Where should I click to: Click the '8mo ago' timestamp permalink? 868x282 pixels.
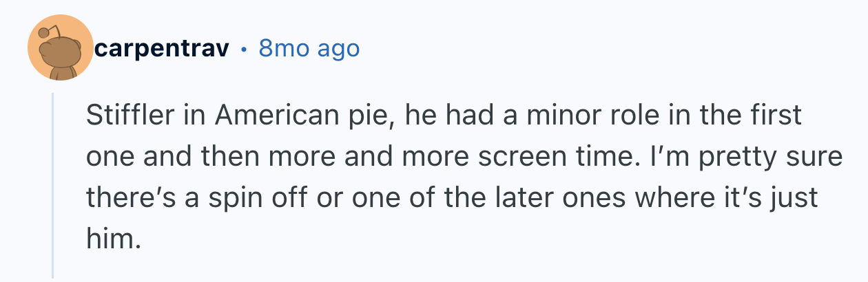309,48
